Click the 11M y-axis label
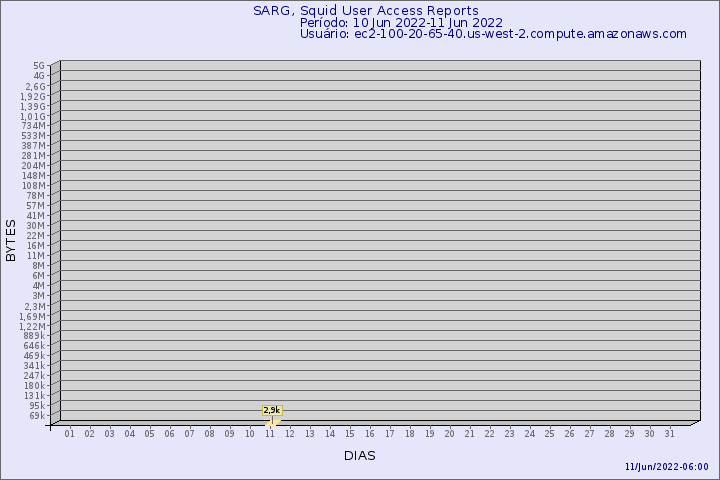 pyautogui.click(x=35, y=256)
